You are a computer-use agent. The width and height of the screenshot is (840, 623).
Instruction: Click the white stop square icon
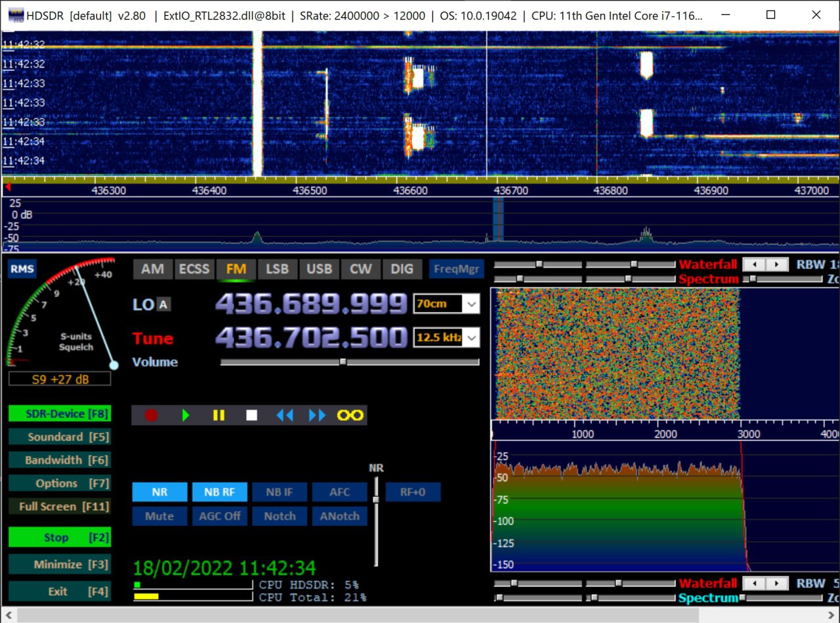pyautogui.click(x=251, y=415)
